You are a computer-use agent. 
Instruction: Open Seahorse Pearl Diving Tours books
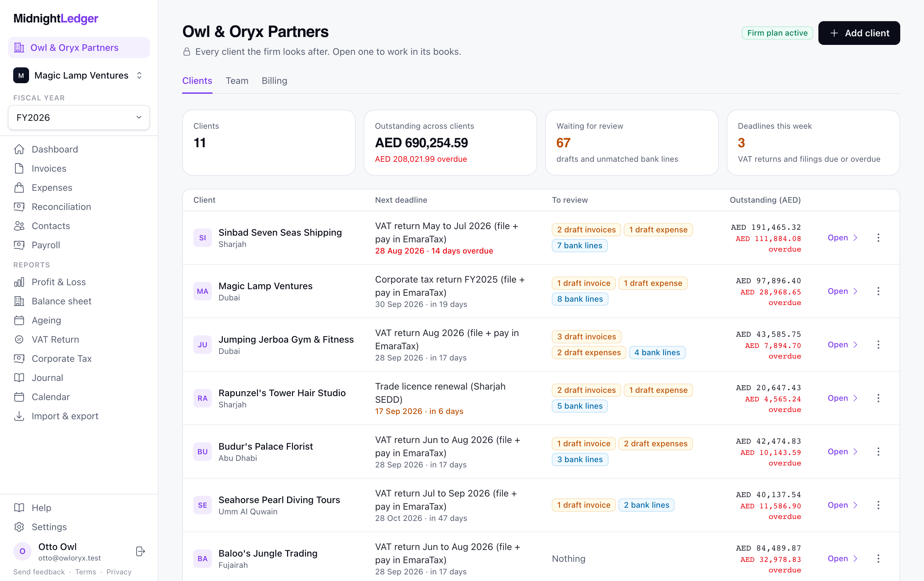pos(842,505)
